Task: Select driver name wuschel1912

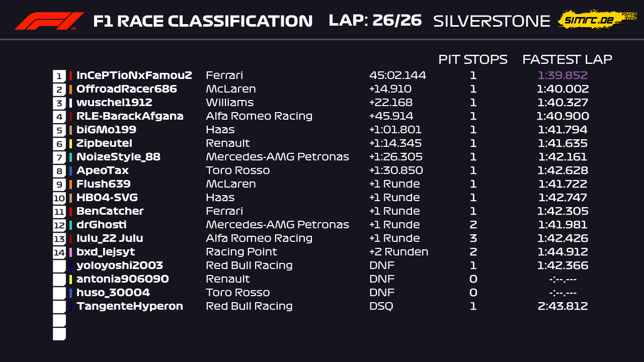Action: pyautogui.click(x=114, y=103)
